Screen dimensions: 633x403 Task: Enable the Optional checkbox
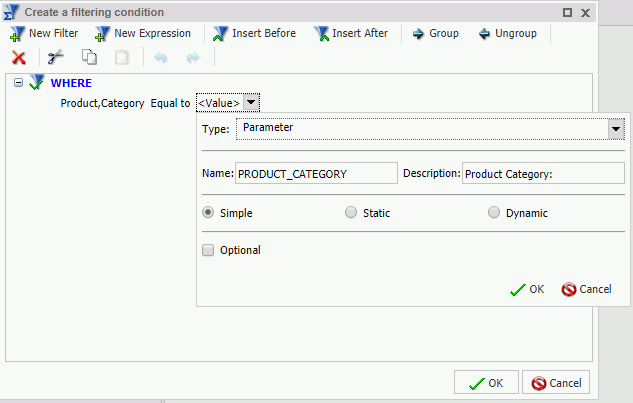pyautogui.click(x=208, y=250)
